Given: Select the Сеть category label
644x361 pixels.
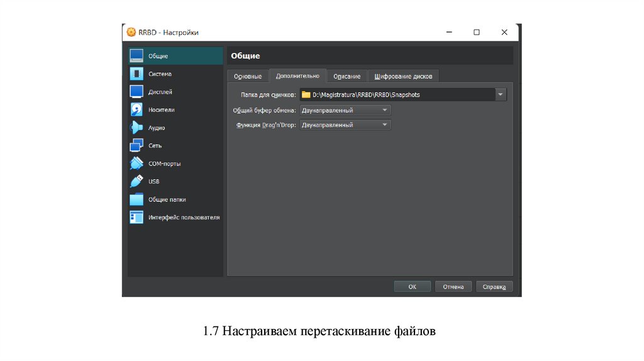Looking at the screenshot, I should (155, 145).
